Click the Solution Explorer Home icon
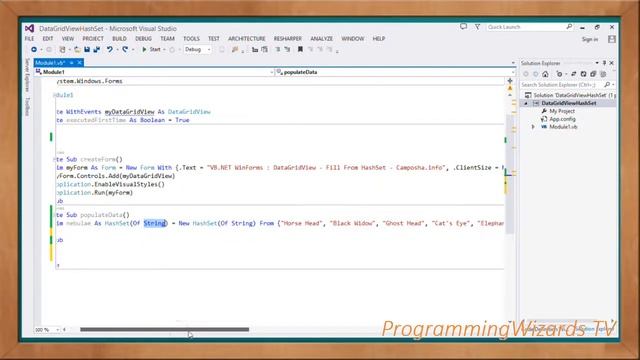The width and height of the screenshot is (640, 360). (545, 74)
